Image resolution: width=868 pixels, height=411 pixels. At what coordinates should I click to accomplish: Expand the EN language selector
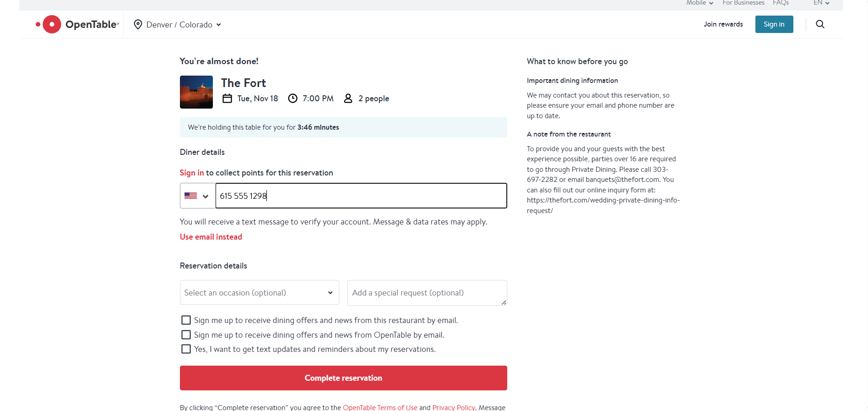pyautogui.click(x=821, y=3)
